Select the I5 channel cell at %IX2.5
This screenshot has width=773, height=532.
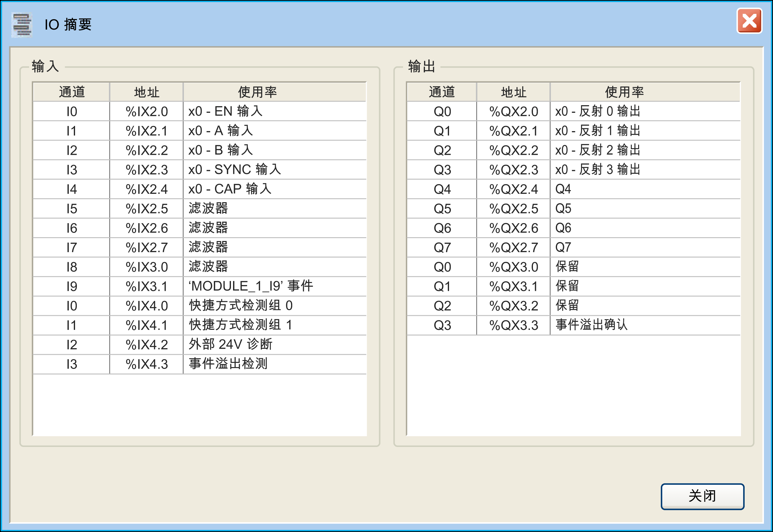click(71, 209)
